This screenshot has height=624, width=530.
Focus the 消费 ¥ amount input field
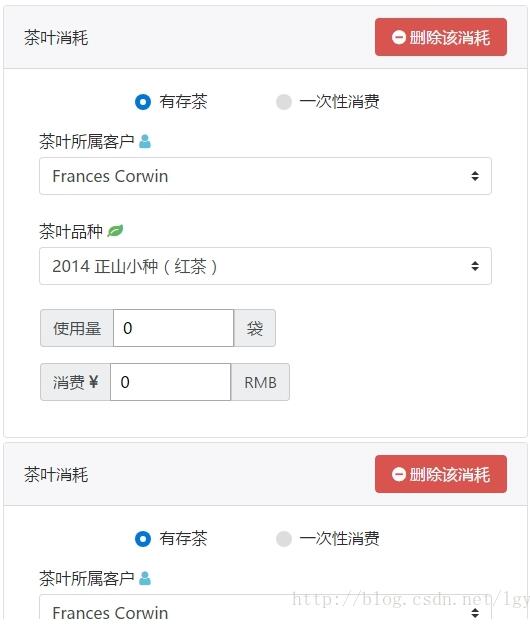coord(171,382)
